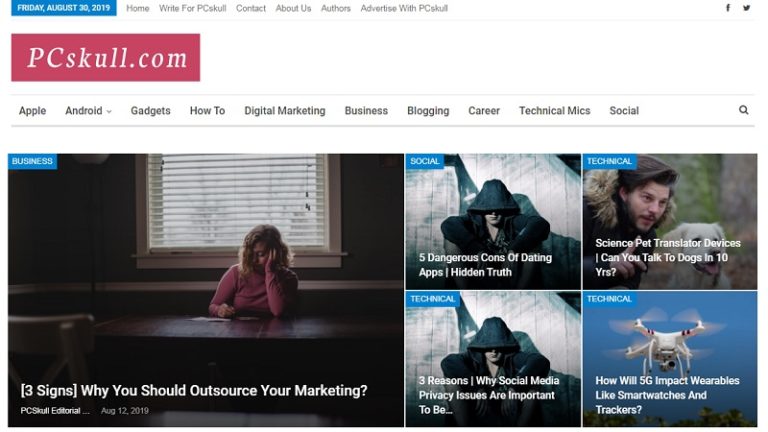768x432 pixels.
Task: Click the Write For PCskull link
Action: pos(192,8)
